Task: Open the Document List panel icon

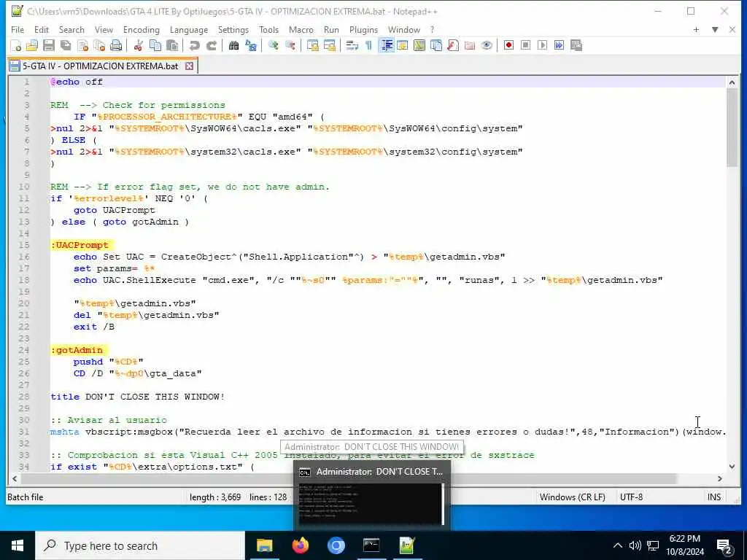Action: [x=436, y=45]
